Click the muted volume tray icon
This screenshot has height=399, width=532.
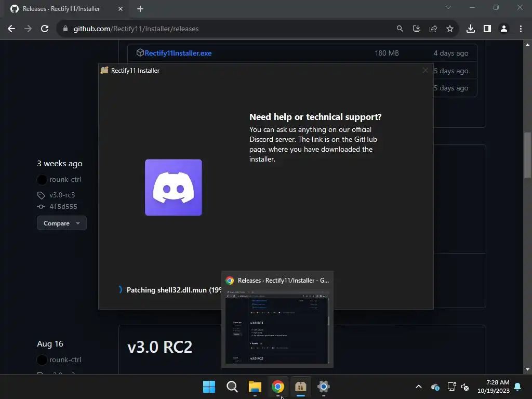465,387
